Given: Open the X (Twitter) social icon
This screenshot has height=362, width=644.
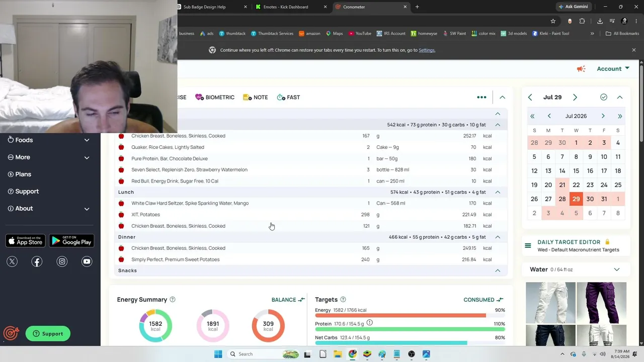Looking at the screenshot, I should click(12, 261).
